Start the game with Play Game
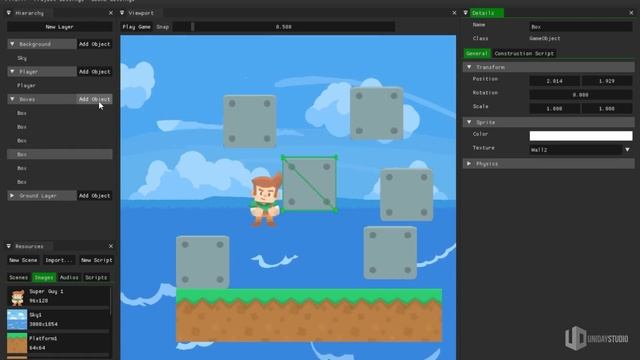This screenshot has height=360, width=640. [137, 27]
